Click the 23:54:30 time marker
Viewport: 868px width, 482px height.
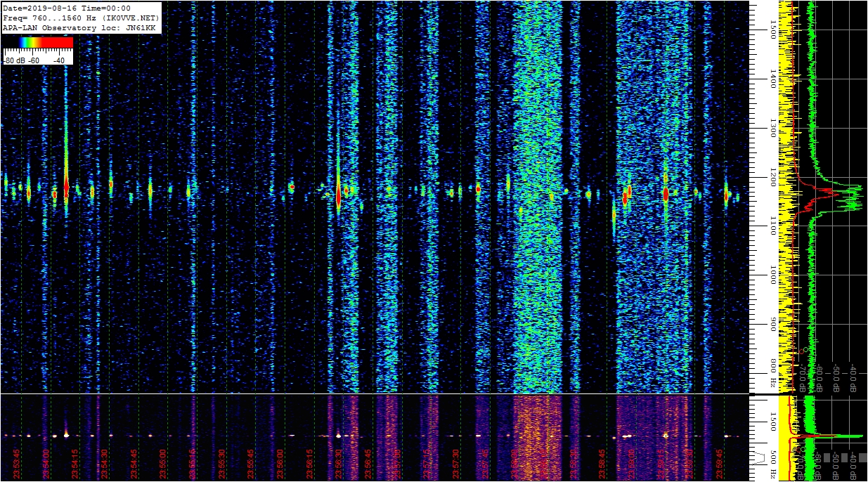[x=104, y=464]
